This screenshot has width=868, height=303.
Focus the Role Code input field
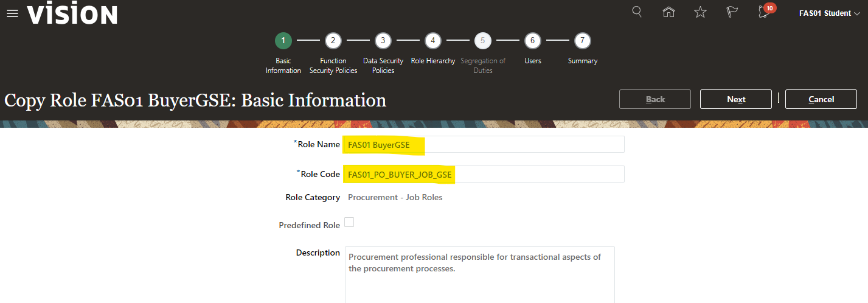tap(484, 174)
